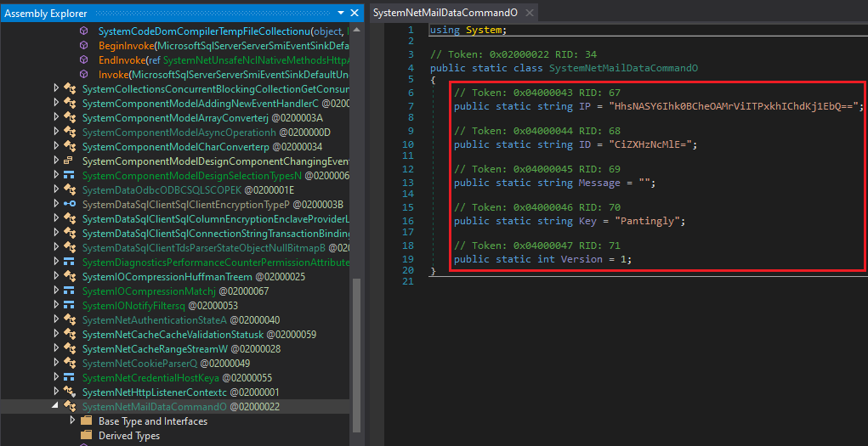Click the Assembly Explorer panel title

(x=46, y=13)
